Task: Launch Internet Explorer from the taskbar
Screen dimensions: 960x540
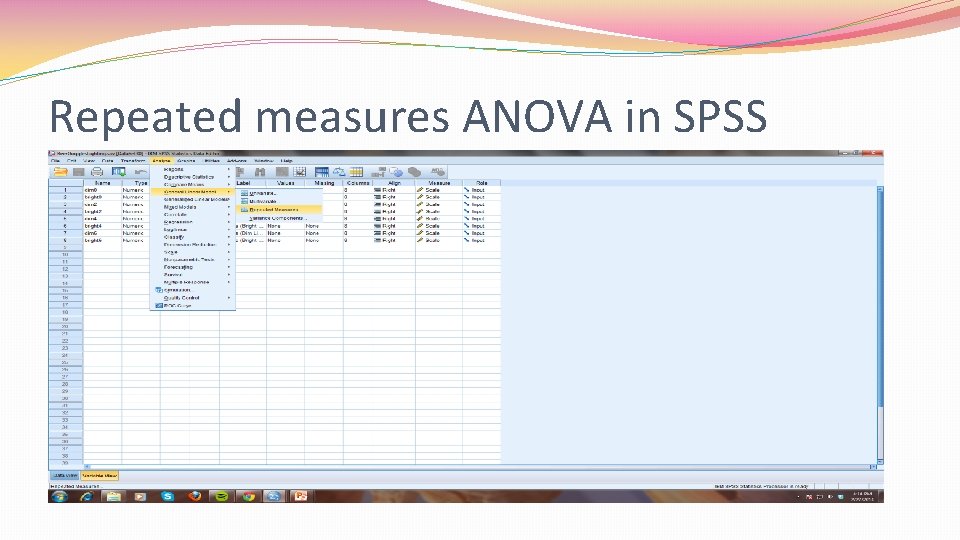Action: click(86, 496)
